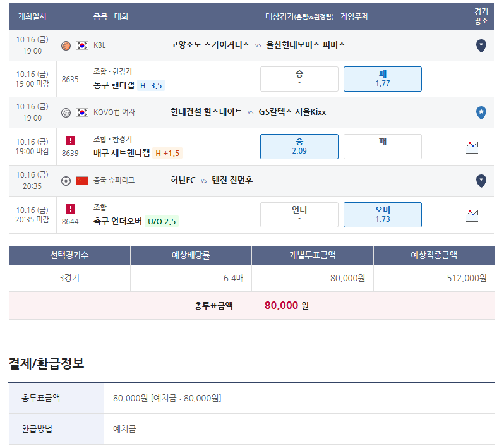Click the U/O 2.5 badge

tap(161, 221)
